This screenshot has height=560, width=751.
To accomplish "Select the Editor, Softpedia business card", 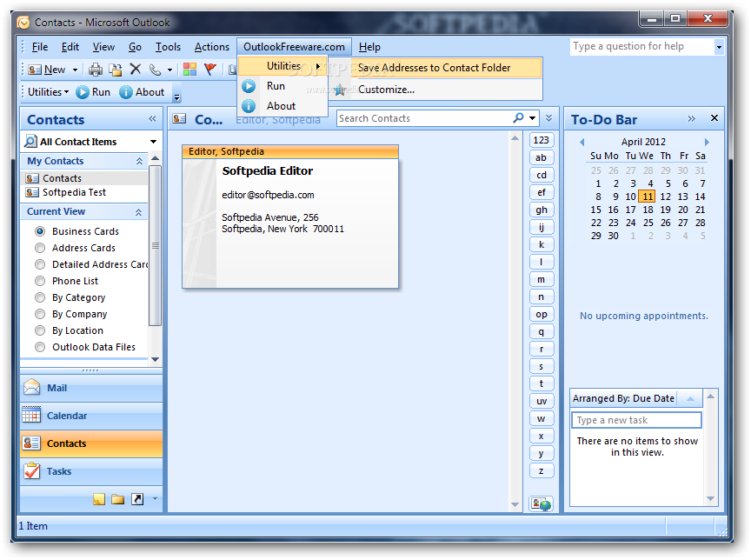I will click(290, 217).
